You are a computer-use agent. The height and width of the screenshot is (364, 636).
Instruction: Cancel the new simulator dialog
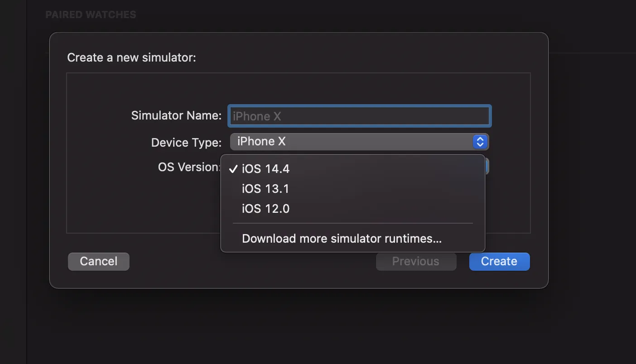(99, 261)
